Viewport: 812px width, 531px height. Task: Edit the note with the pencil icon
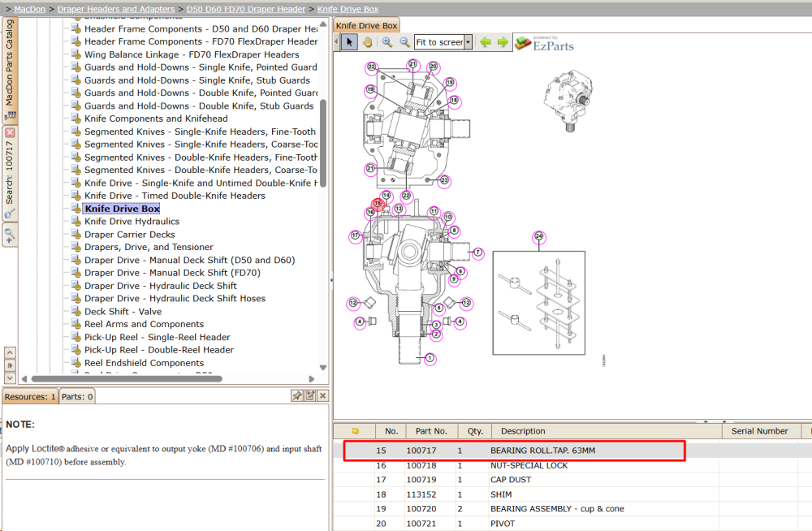point(310,395)
